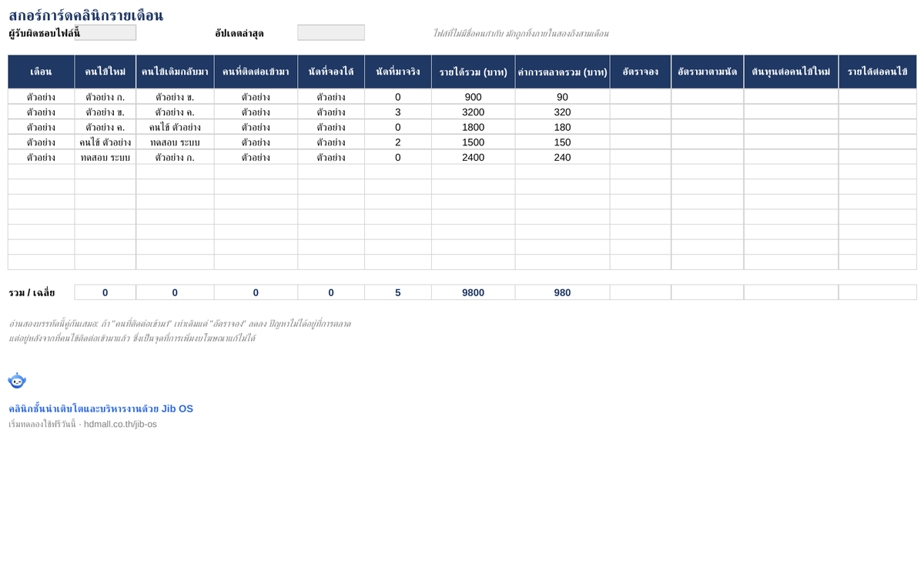This screenshot has height=567, width=924.
Task: Click the last updated input box
Action: [331, 32]
